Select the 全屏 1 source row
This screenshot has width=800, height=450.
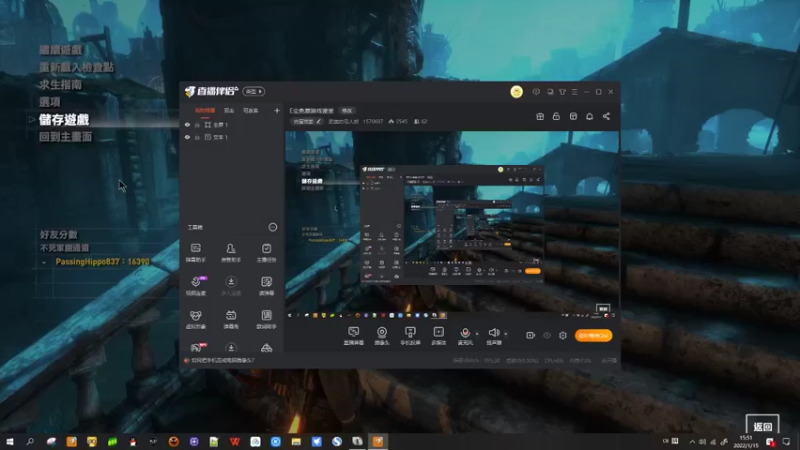point(232,124)
